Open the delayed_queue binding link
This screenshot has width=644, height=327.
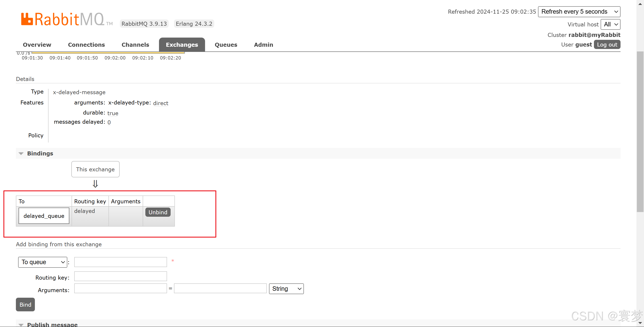tap(44, 216)
